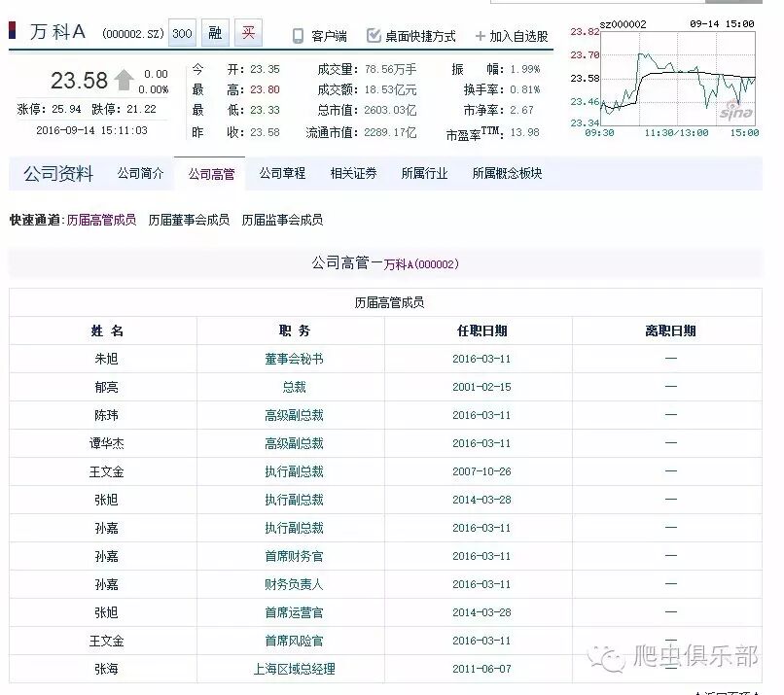Click 执行副总裁 in 孙嘉's row

[x=294, y=528]
